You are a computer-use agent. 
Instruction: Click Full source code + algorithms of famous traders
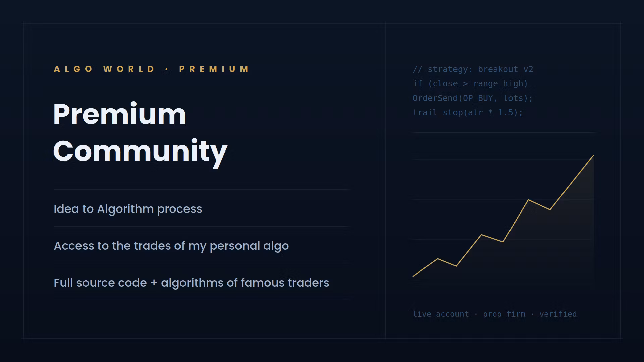click(x=192, y=283)
